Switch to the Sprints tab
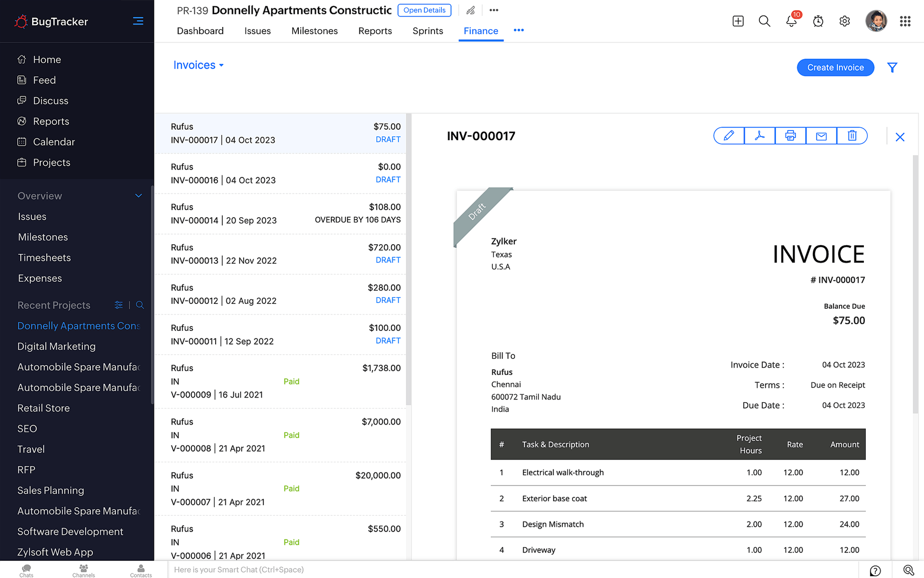This screenshot has width=924, height=578. coord(427,31)
